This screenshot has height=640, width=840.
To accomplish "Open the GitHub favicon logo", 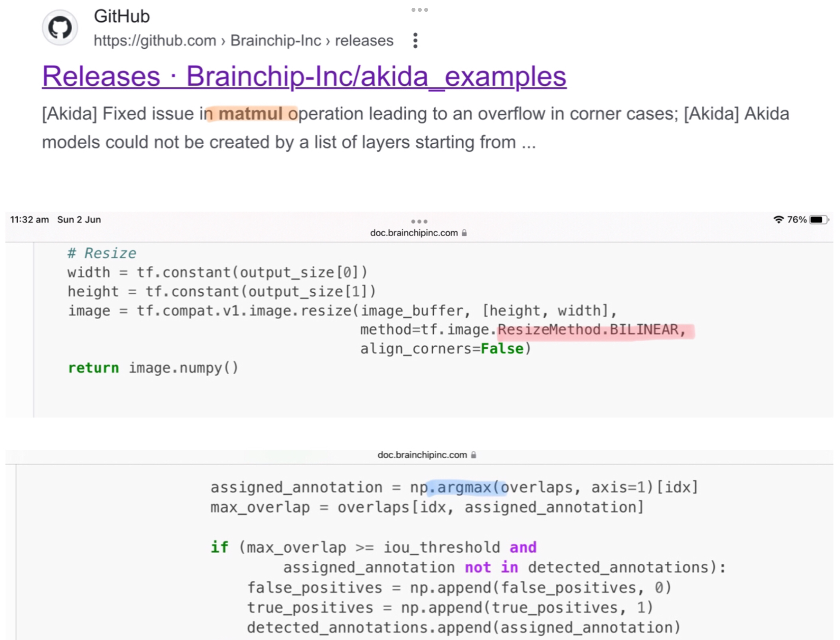I will (60, 28).
